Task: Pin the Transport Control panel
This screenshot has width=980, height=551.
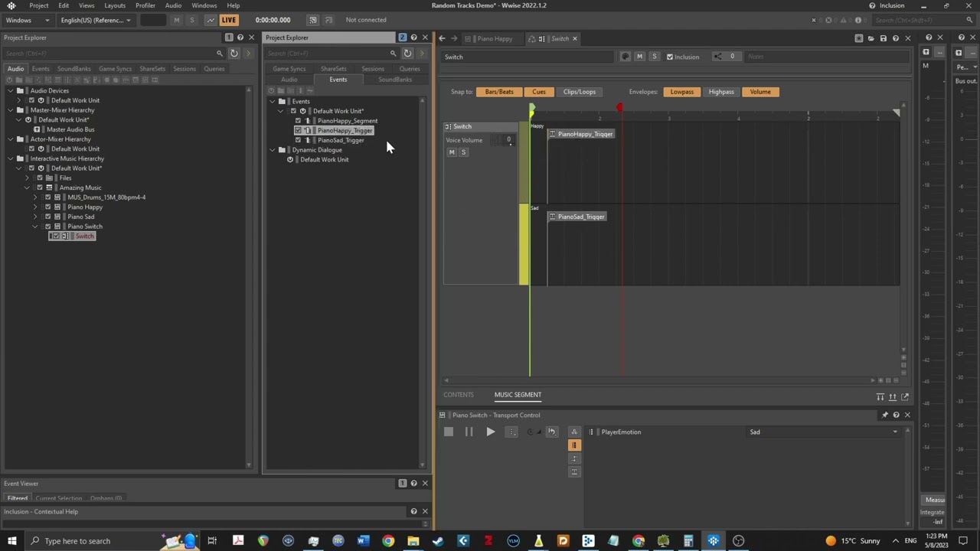Action: click(x=885, y=415)
